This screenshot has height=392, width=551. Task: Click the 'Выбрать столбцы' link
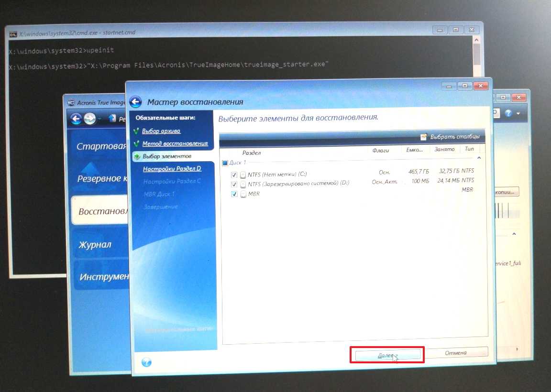click(x=455, y=137)
